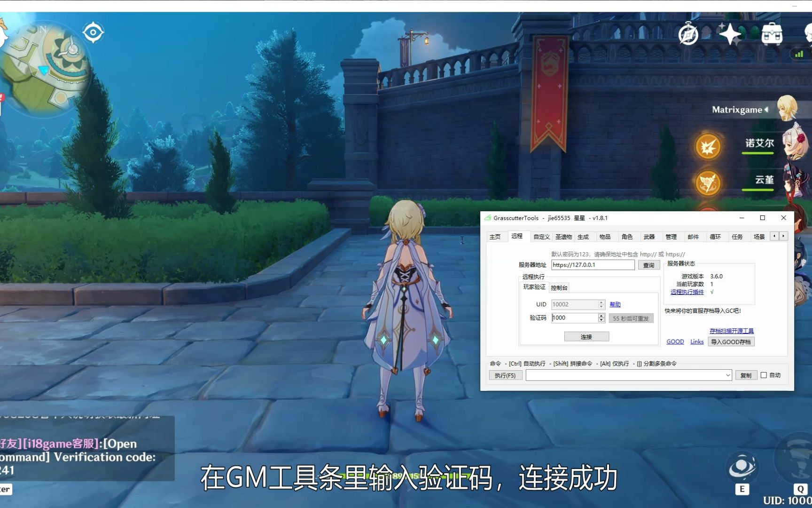The width and height of the screenshot is (812, 508).
Task: Switch to the 控制台 sub-tab
Action: (559, 288)
